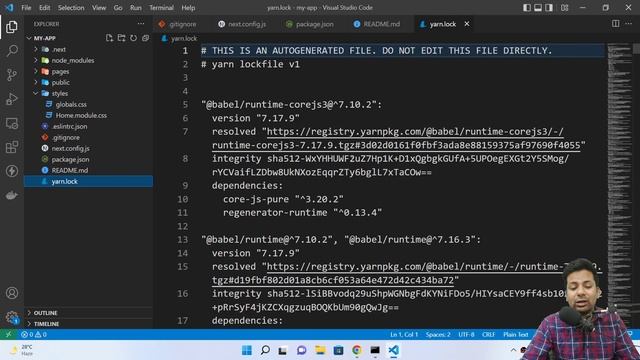The image size is (640, 360).
Task: Open the Accounts icon in activity bar
Action: pyautogui.click(x=12, y=293)
